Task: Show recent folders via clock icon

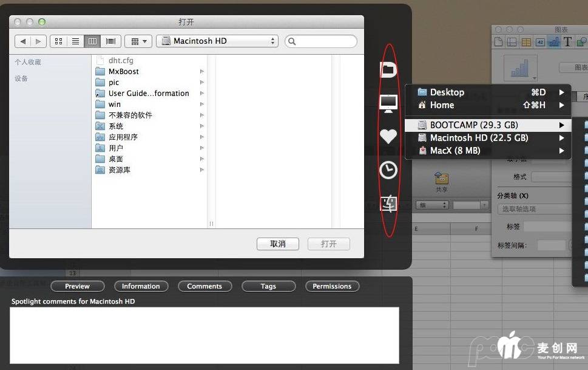Action: coord(388,171)
